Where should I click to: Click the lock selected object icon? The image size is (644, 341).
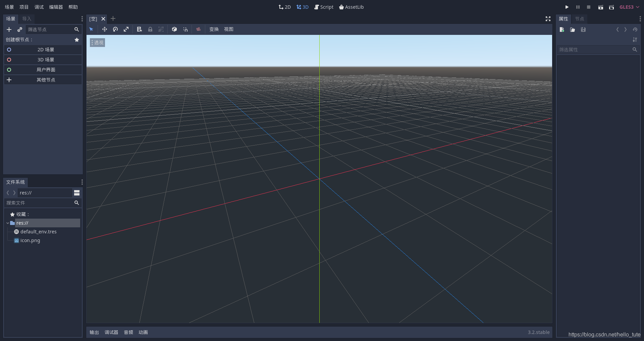(x=150, y=30)
